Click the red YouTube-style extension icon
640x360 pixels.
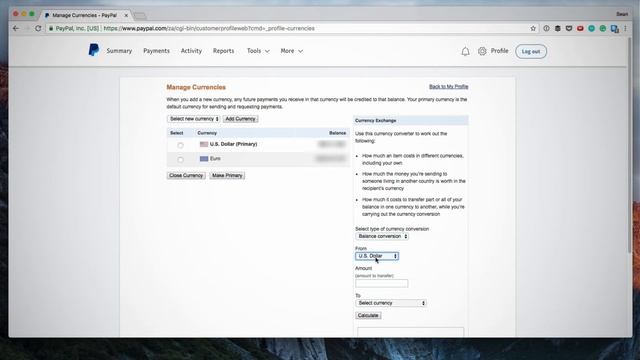click(x=580, y=29)
